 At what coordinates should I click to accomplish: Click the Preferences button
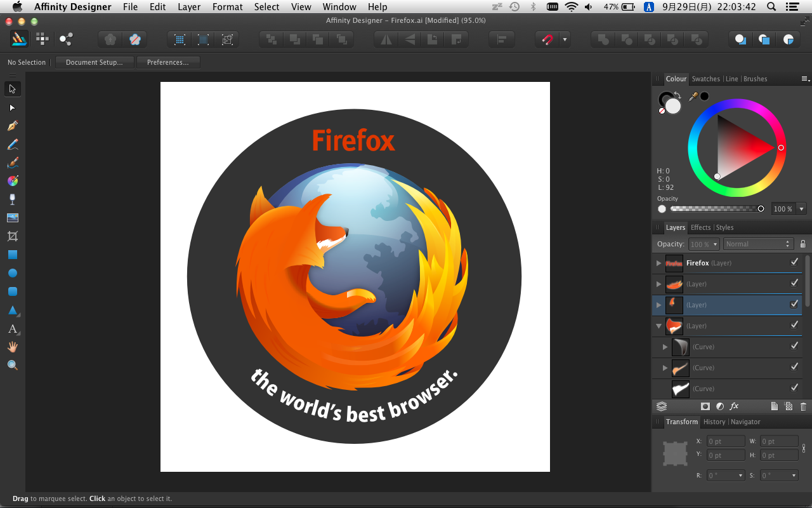click(167, 62)
